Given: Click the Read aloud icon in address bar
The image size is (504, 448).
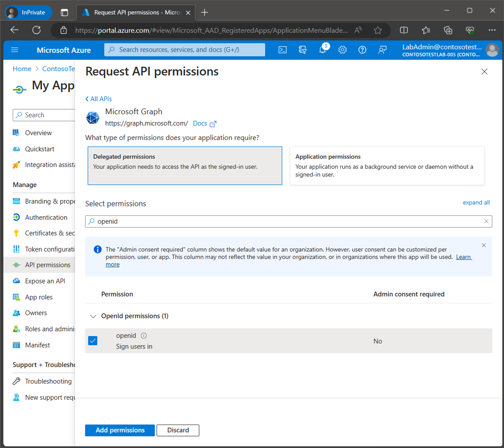Looking at the screenshot, I should coord(358,30).
